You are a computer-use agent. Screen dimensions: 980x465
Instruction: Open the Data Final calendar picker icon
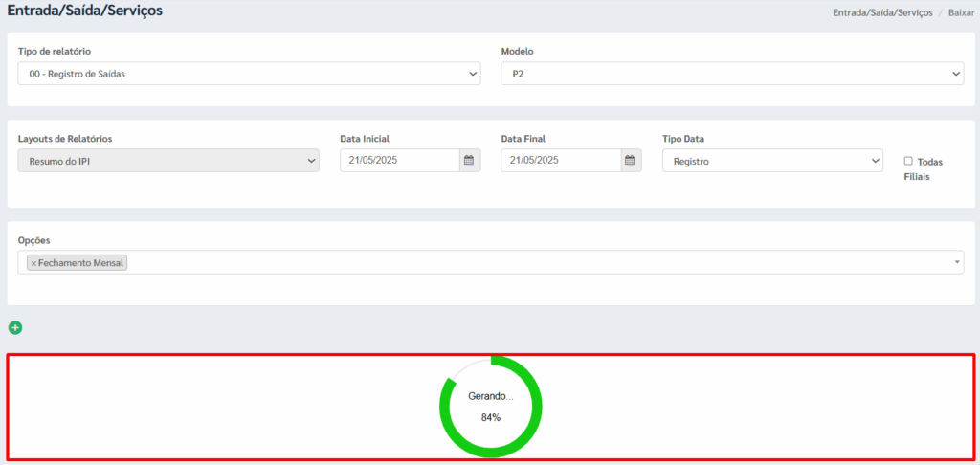[x=630, y=161]
